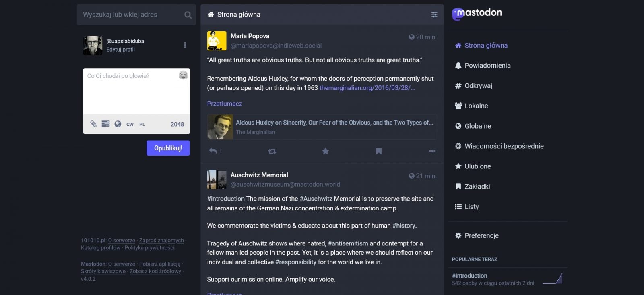Open Skróty klawiszowe link
644x295 pixels.
103,271
